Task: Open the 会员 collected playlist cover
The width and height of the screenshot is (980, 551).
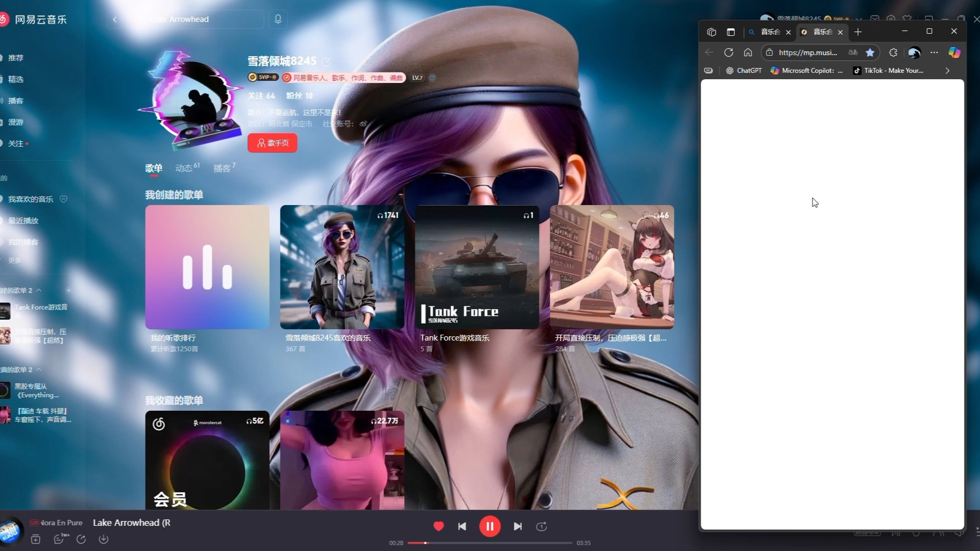Action: point(207,461)
